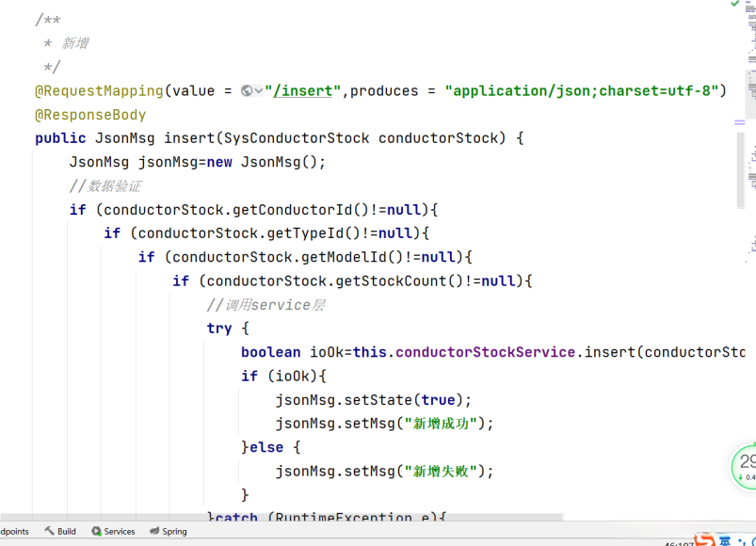Click the @ResponseBody annotation
The image size is (756, 546).
click(x=90, y=115)
